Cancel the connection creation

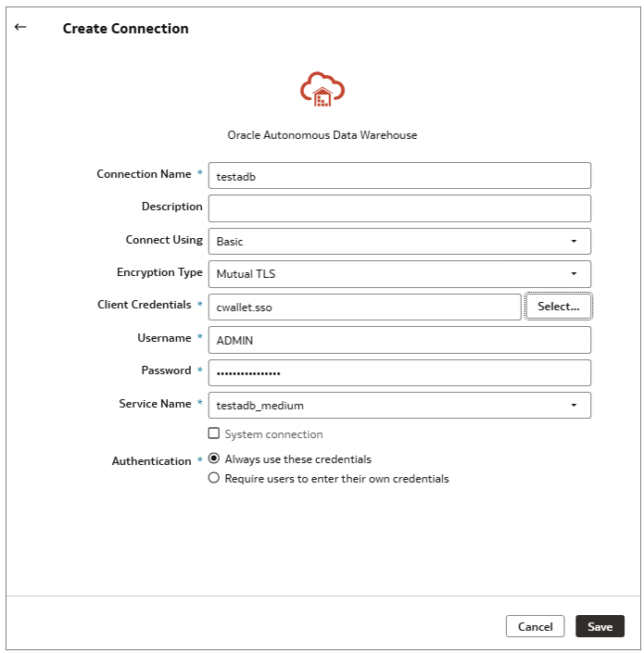pos(535,626)
